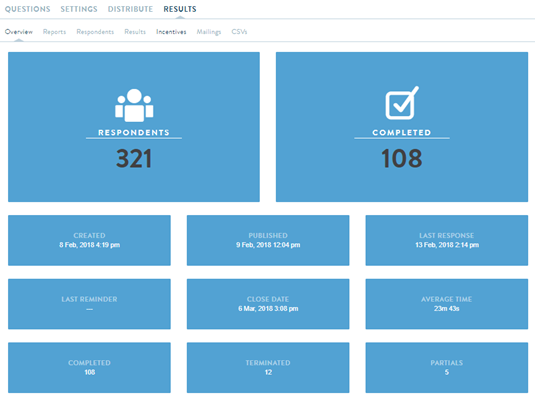Switch to the Settings top tab

point(79,9)
